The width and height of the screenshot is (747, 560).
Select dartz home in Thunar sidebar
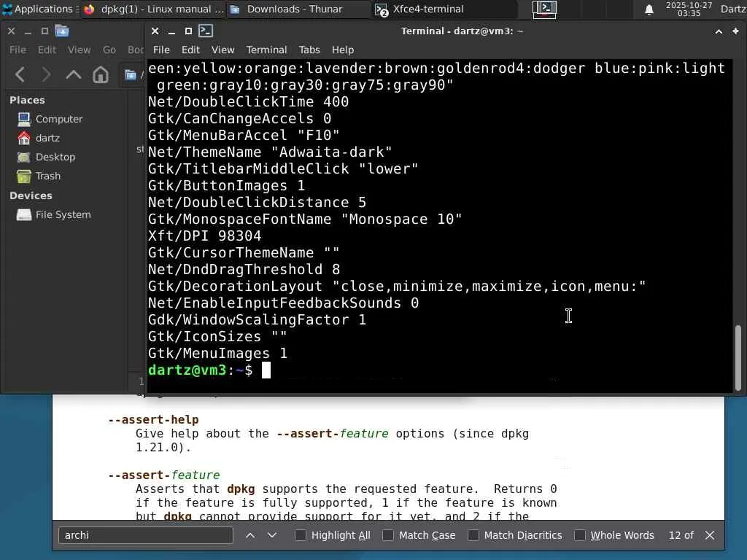(x=47, y=138)
